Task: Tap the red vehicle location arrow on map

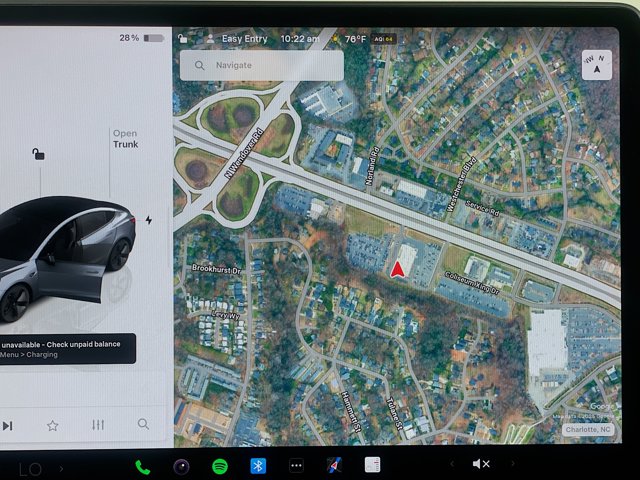Action: [x=397, y=270]
